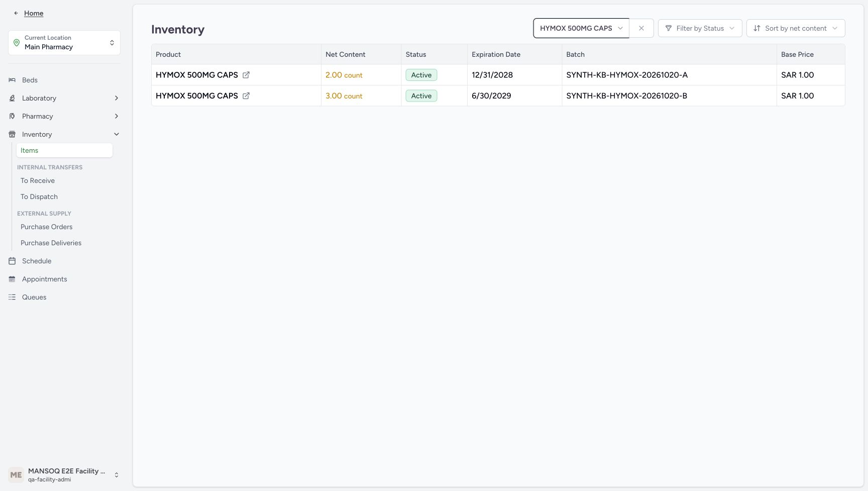The image size is (868, 491).
Task: Click the Inventory store icon
Action: click(x=12, y=134)
